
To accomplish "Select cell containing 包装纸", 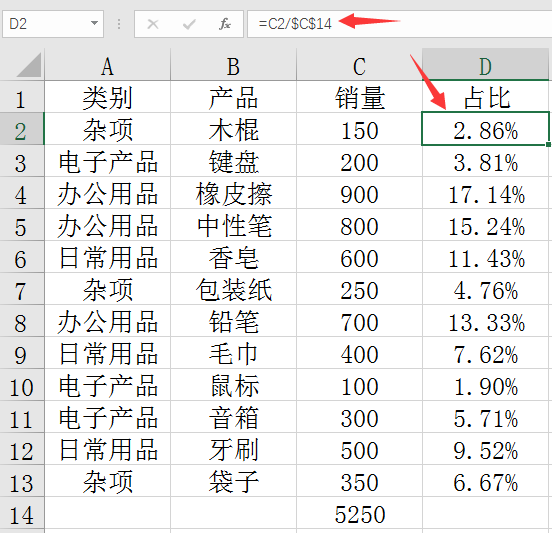I will click(233, 289).
